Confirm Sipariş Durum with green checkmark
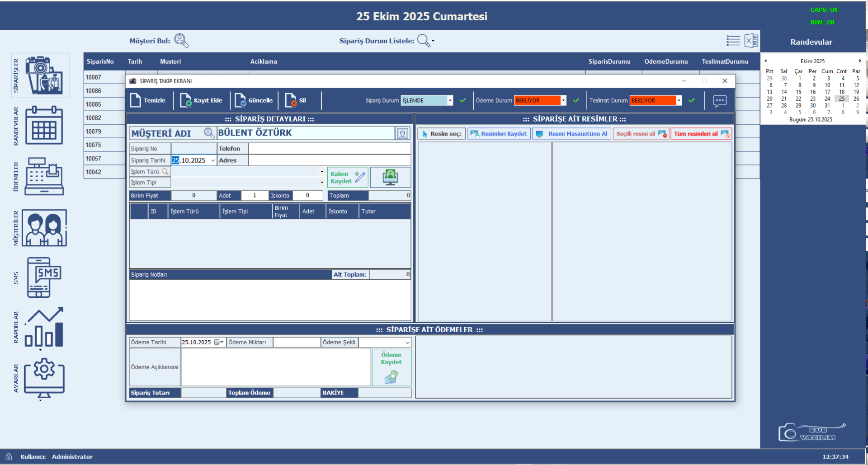The height and width of the screenshot is (465, 868). coord(462,100)
